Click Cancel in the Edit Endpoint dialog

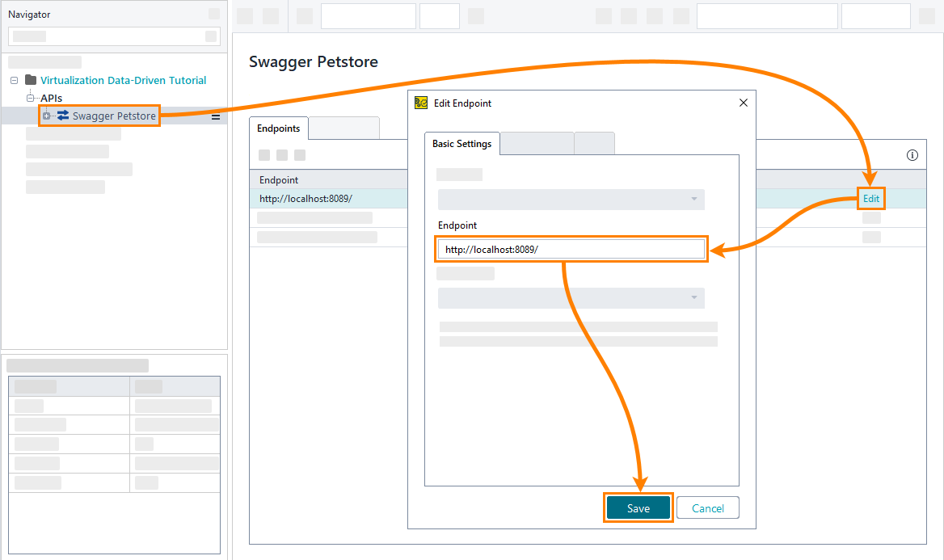tap(707, 507)
